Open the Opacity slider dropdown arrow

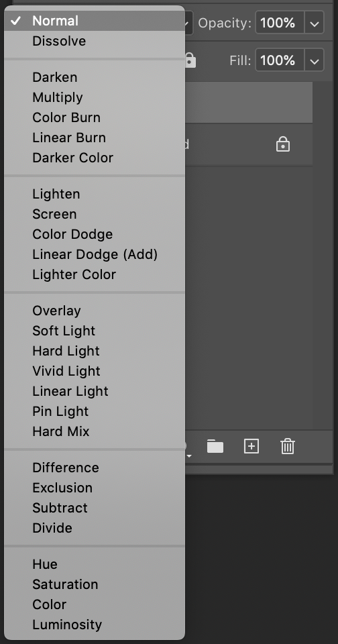coord(314,24)
